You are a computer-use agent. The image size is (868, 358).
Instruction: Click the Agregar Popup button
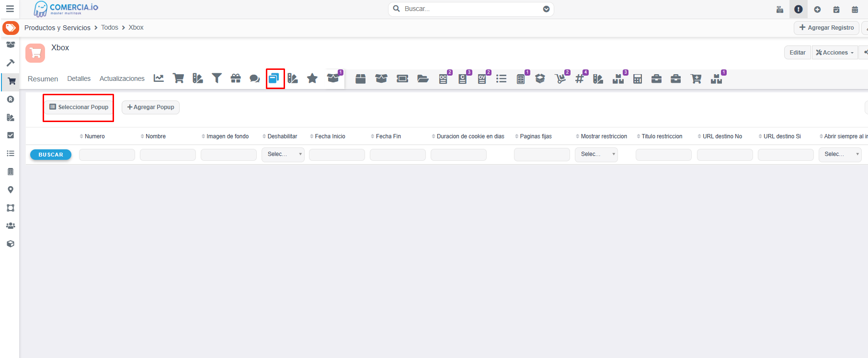[x=151, y=107]
